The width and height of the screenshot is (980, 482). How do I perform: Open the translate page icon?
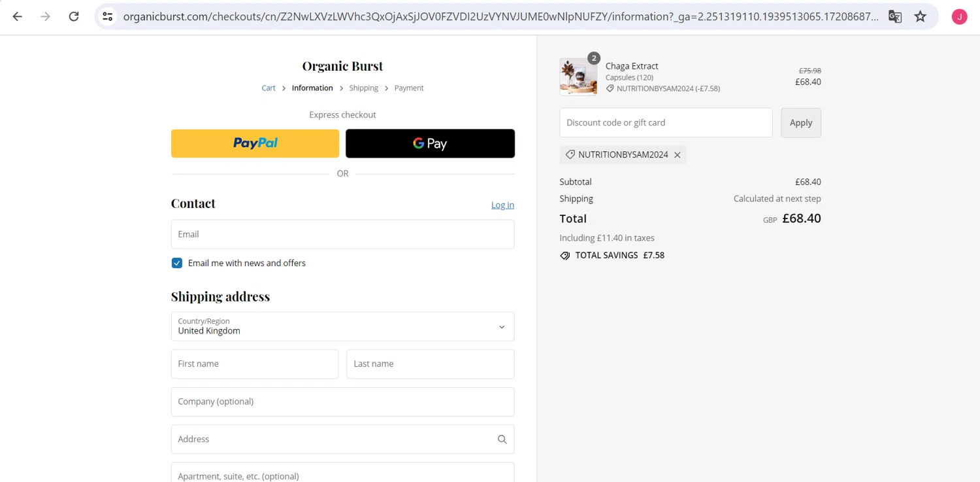(895, 16)
